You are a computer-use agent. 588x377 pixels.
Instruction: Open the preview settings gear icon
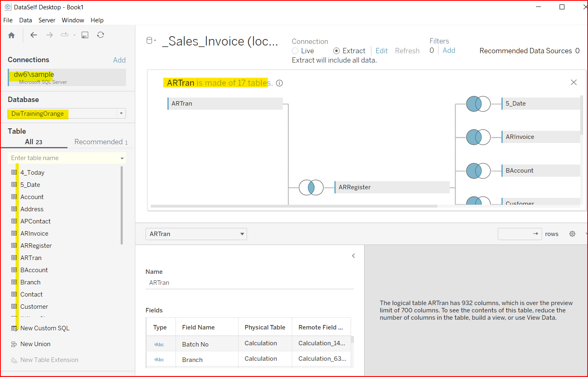pyautogui.click(x=572, y=234)
